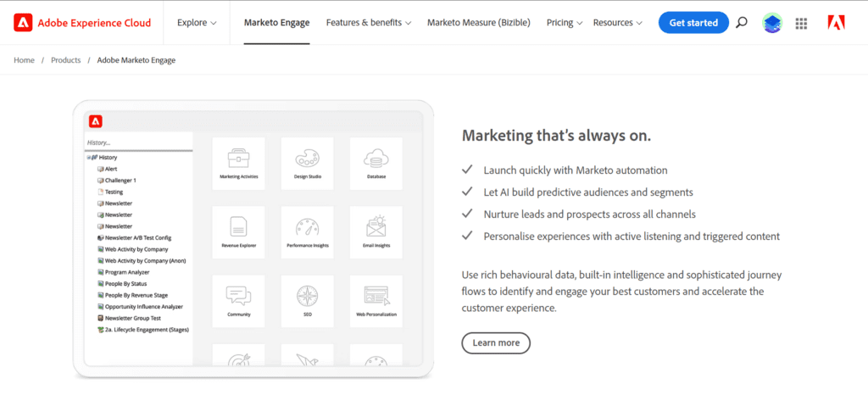Image resolution: width=868 pixels, height=395 pixels.
Task: Click 'Personalise experiences with active listening' text
Action: pyautogui.click(x=632, y=236)
